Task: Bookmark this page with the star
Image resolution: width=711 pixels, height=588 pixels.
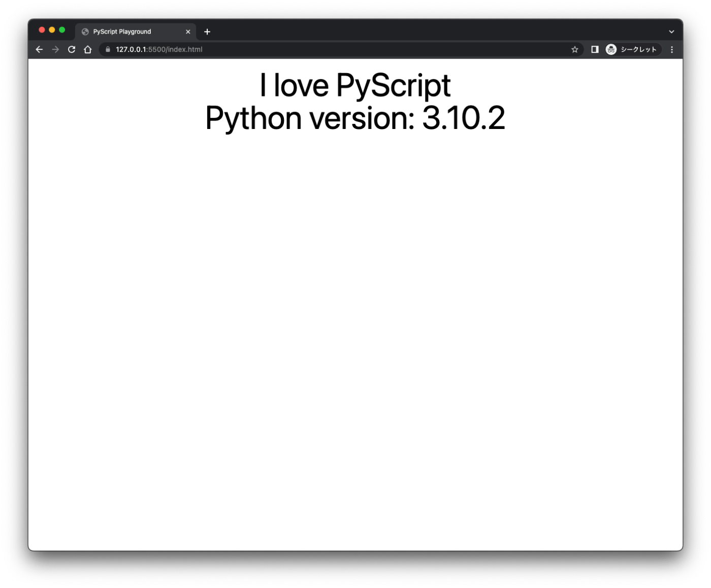Action: pos(574,49)
